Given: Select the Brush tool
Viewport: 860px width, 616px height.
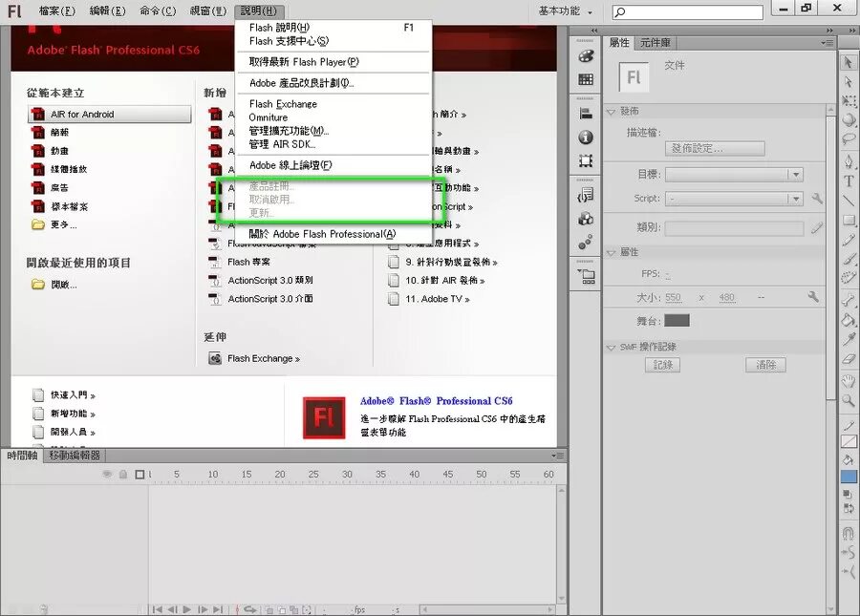Looking at the screenshot, I should (849, 258).
